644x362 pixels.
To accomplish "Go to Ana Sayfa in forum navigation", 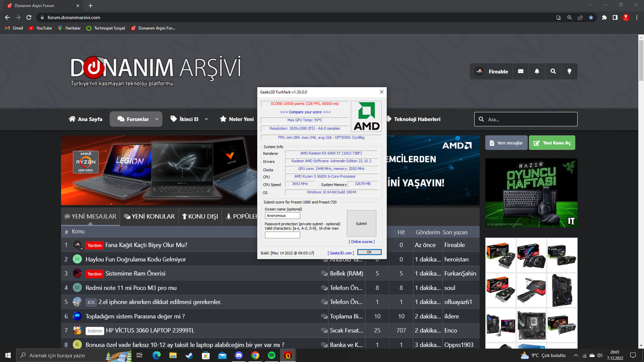I will coord(86,119).
